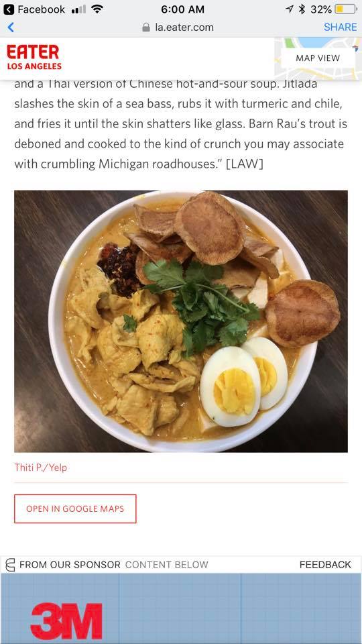Tap the sponsor logo icon beside text
The height and width of the screenshot is (644, 362).
[10, 565]
